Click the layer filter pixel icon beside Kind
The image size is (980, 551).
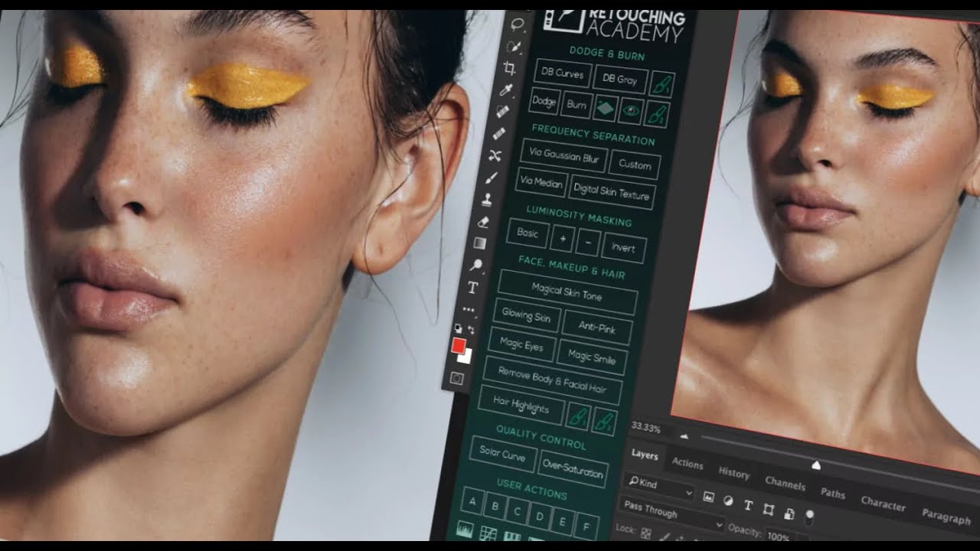pyautogui.click(x=709, y=498)
